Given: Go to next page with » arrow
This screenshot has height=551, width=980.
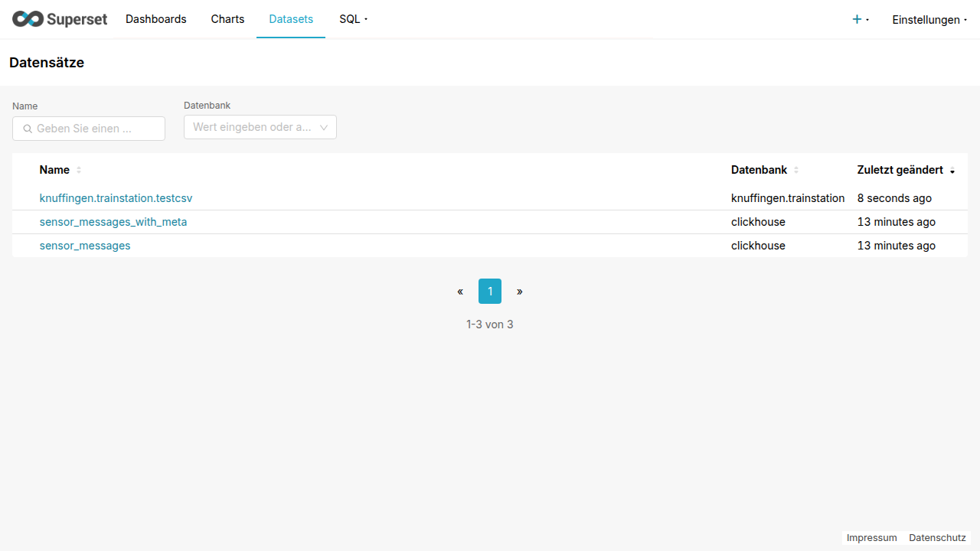Looking at the screenshot, I should (x=520, y=292).
